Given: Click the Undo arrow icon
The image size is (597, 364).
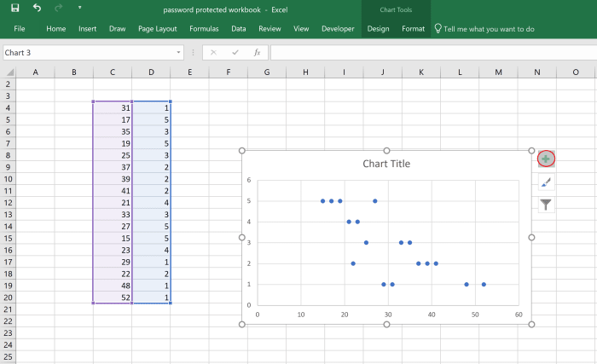Looking at the screenshot, I should pos(37,9).
